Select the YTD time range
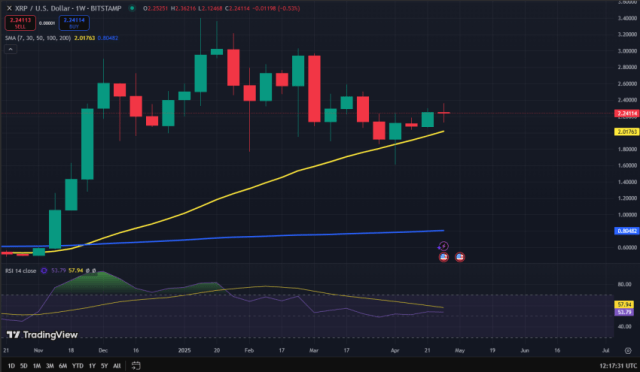The width and height of the screenshot is (640, 372). (78, 366)
